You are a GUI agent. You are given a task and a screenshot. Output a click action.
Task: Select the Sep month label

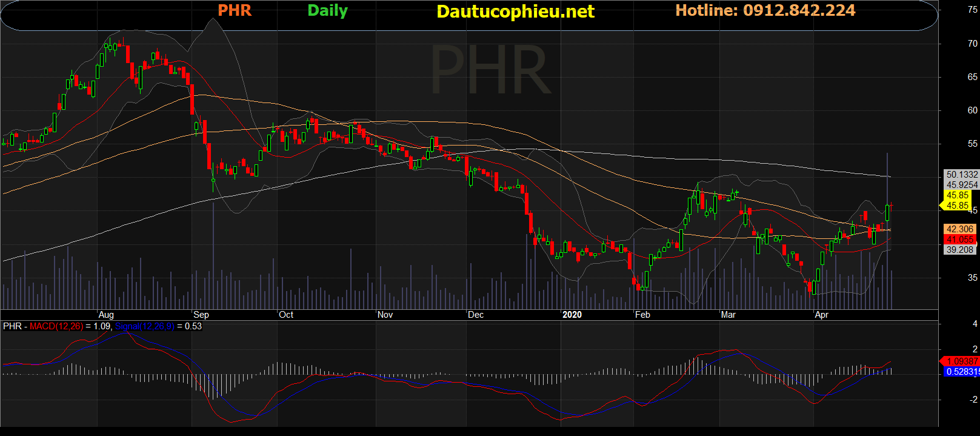click(x=201, y=315)
